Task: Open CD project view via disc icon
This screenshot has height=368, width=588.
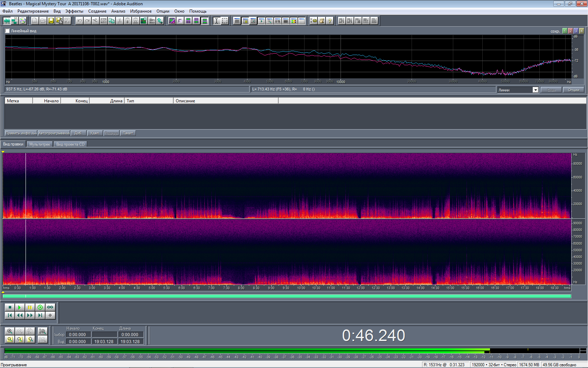Action: coord(23,21)
